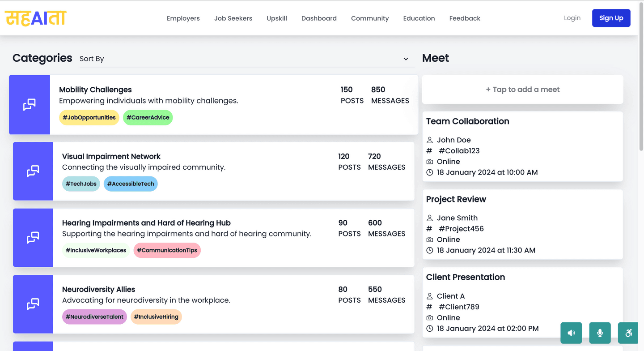Click the page vertical scrollbar
Image resolution: width=644 pixels, height=351 pixels.
click(x=641, y=76)
